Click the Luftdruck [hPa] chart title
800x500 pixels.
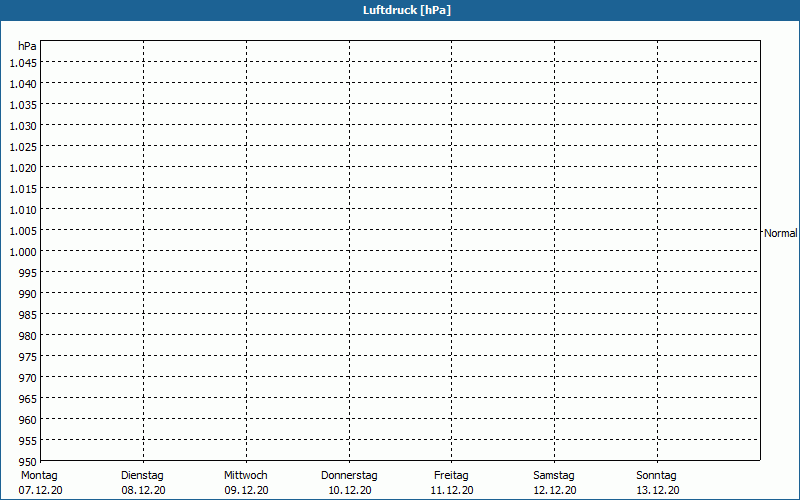point(400,10)
